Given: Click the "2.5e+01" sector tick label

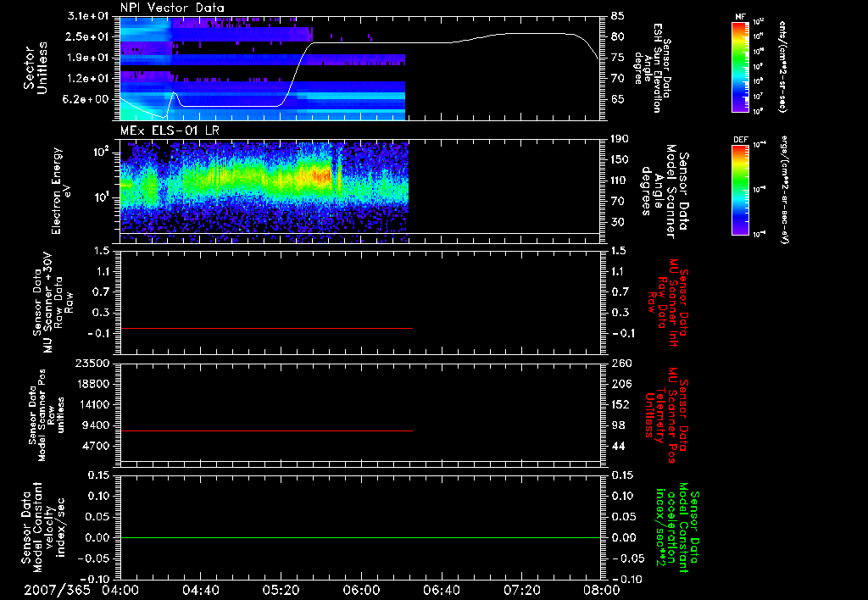Looking at the screenshot, I should pos(88,36).
